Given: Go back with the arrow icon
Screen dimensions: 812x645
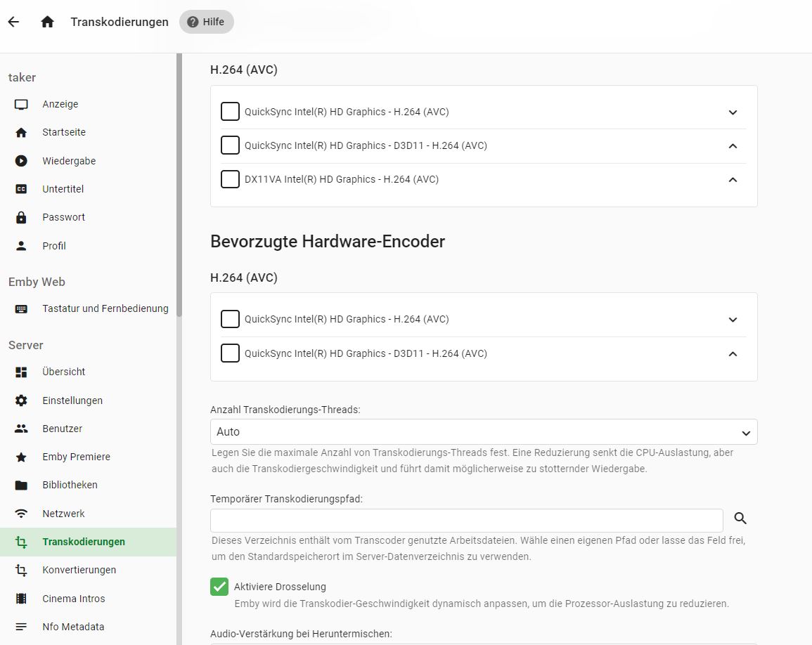Looking at the screenshot, I should (13, 22).
